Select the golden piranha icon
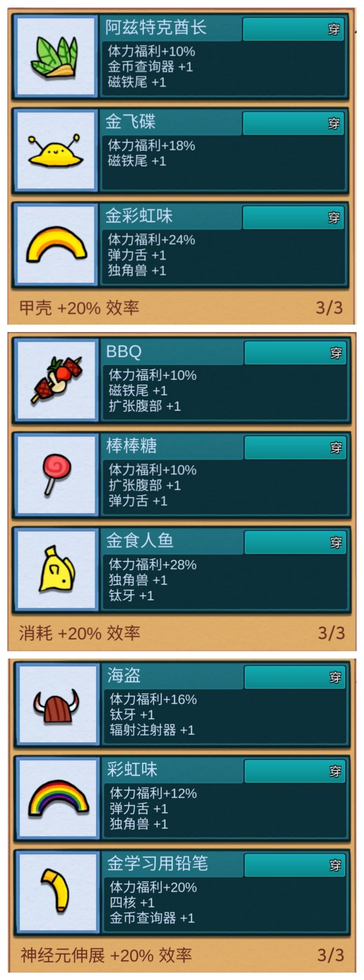Image resolution: width=364 pixels, height=980 pixels. click(x=56, y=569)
